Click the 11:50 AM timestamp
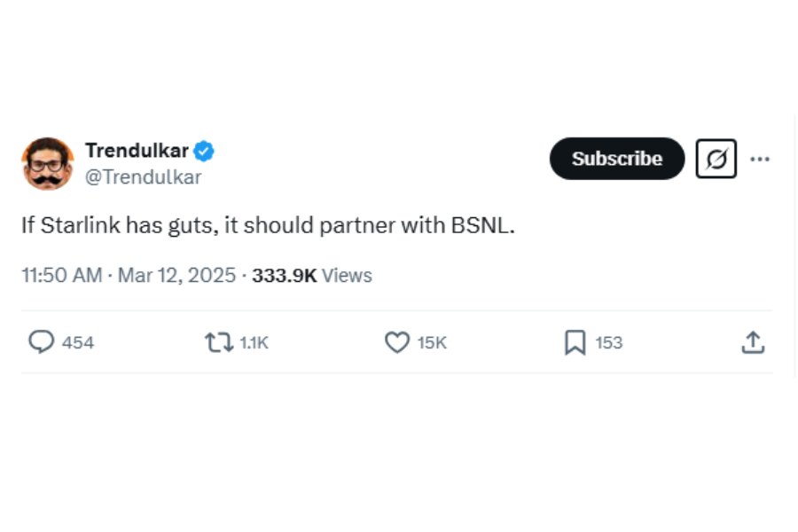This screenshot has width=798, height=532. [61, 276]
